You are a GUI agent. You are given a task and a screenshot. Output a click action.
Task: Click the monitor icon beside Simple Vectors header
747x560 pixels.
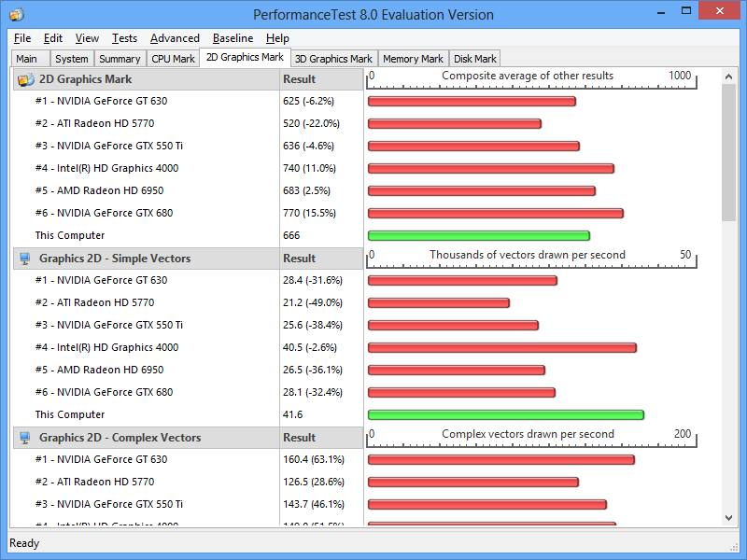point(25,259)
